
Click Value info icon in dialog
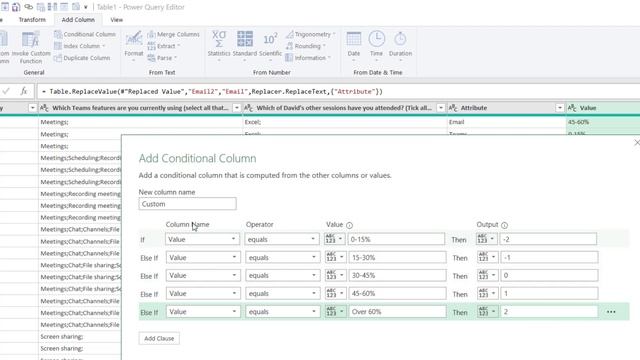(349, 225)
